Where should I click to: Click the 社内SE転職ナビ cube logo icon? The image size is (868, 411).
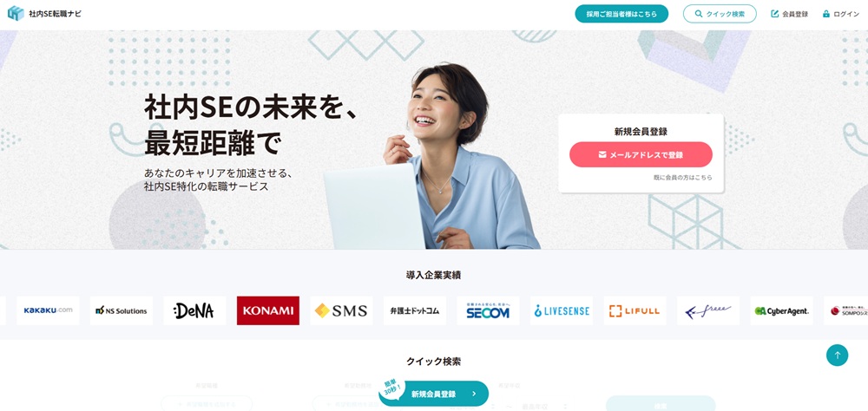pos(16,13)
